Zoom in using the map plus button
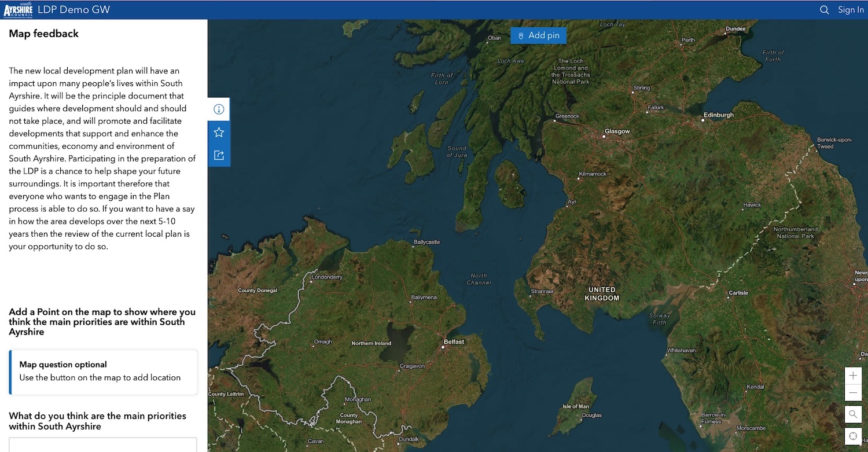 [853, 376]
